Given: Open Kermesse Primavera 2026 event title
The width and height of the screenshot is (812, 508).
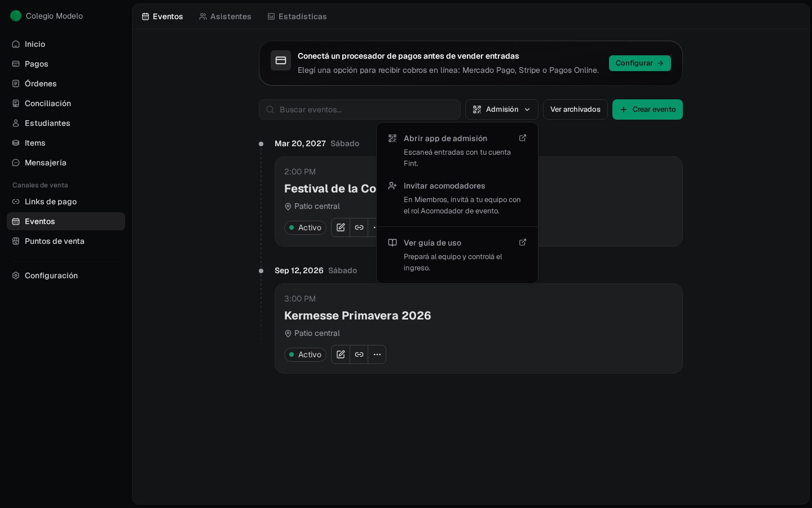Looking at the screenshot, I should [x=358, y=316].
